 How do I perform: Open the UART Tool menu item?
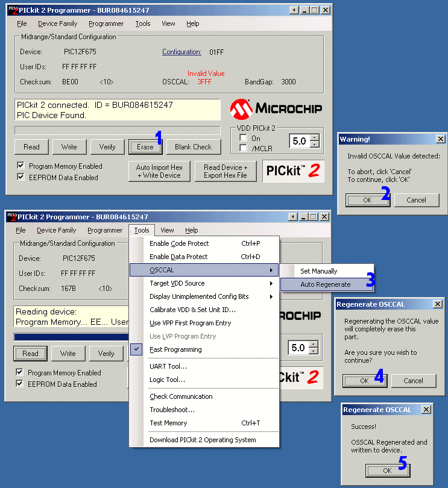[204, 366]
